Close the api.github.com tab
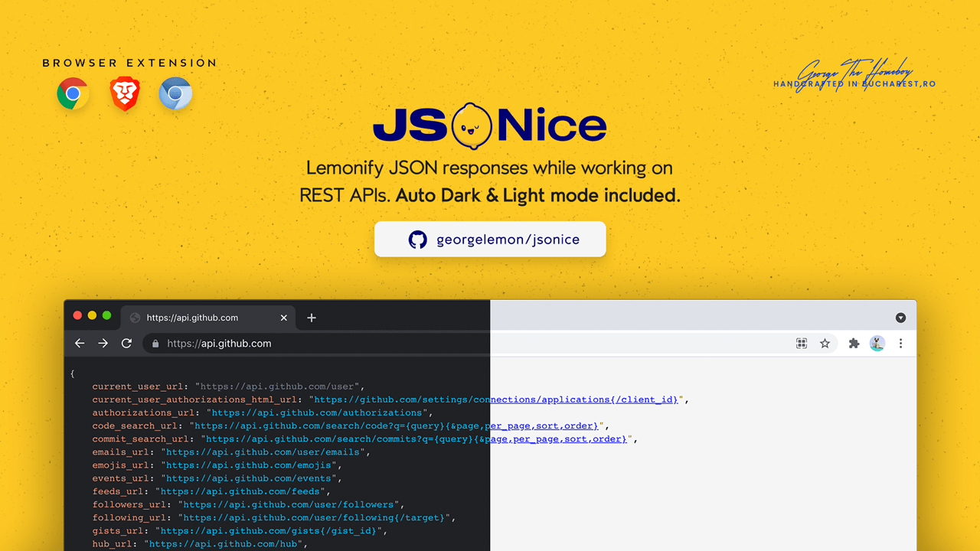980x551 pixels. click(284, 318)
